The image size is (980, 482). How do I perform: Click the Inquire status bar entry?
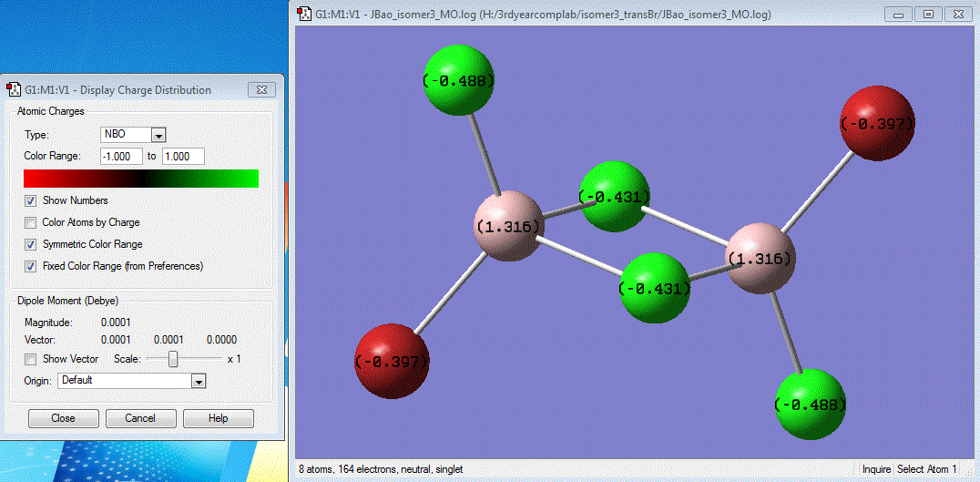(x=876, y=469)
